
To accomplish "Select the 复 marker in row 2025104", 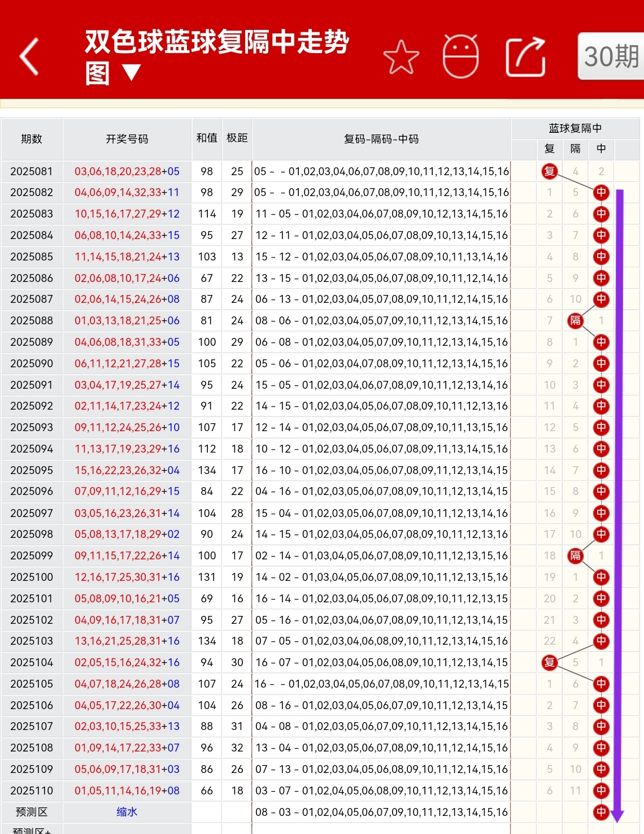I will [x=549, y=662].
